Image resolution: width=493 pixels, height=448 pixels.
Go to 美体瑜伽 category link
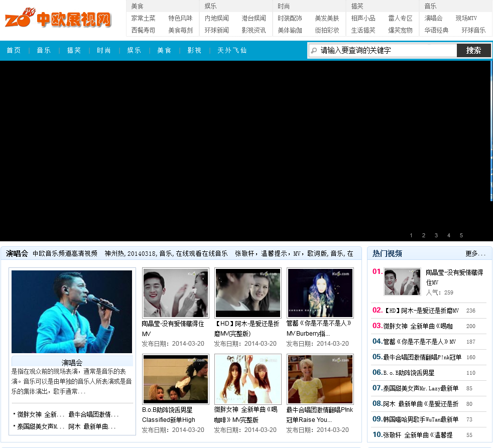tap(290, 30)
